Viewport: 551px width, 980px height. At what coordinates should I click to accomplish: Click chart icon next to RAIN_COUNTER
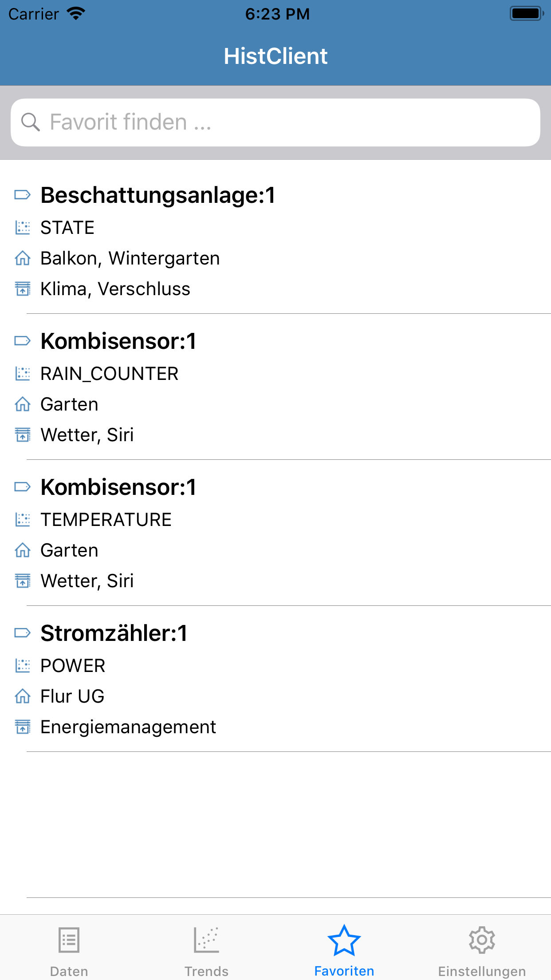[23, 374]
